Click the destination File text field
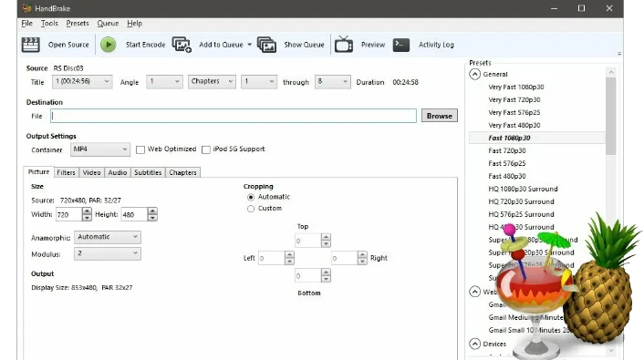 [234, 116]
